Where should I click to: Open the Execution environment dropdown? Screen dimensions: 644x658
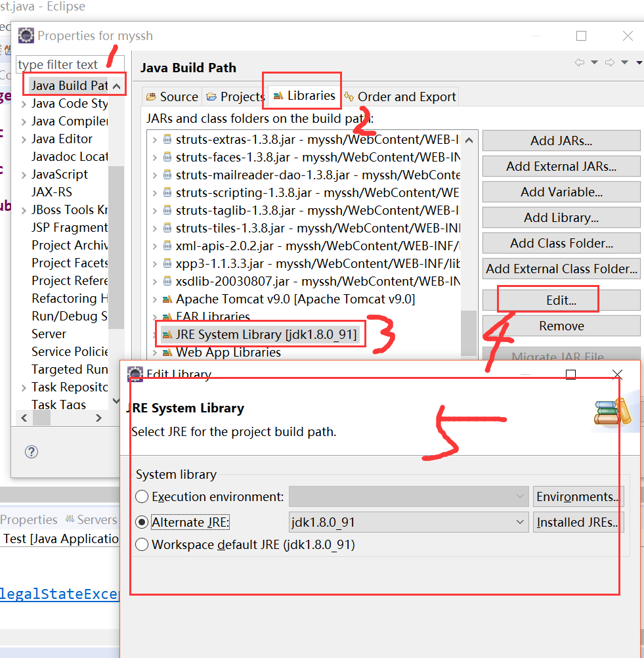408,497
